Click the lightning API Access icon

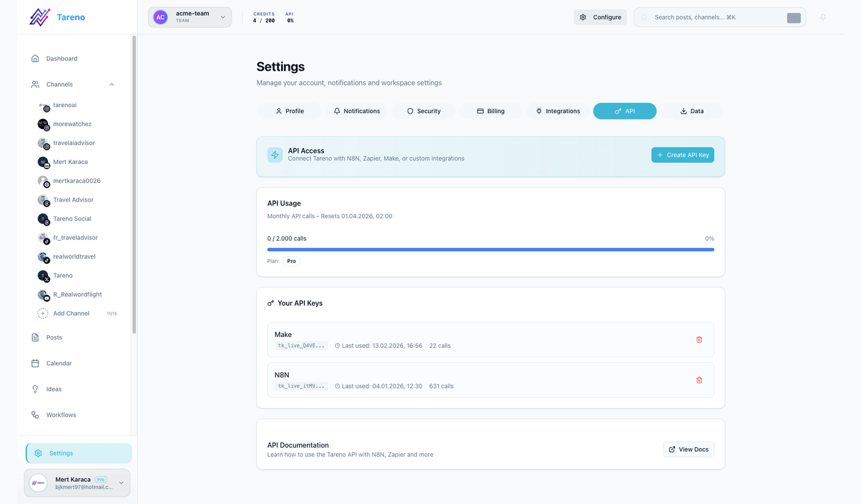[275, 155]
